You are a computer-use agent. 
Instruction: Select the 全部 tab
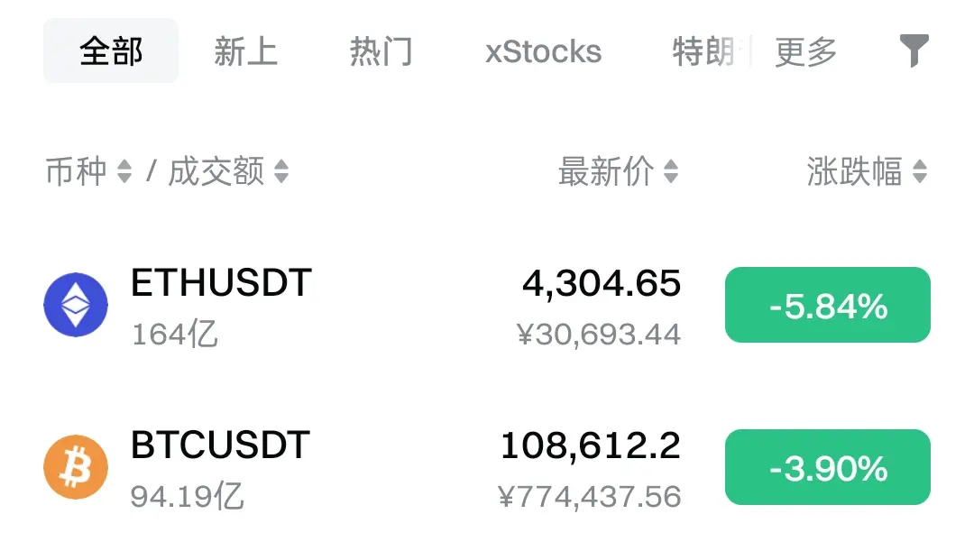(x=111, y=50)
